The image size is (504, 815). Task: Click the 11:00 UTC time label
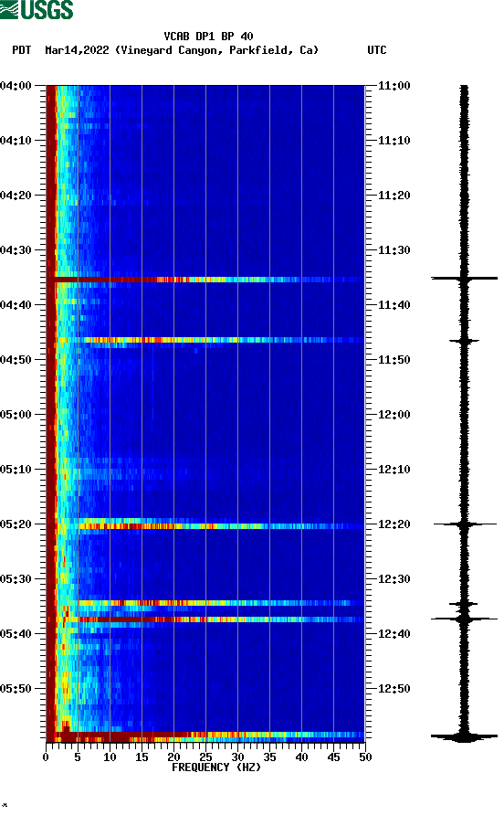(x=394, y=86)
